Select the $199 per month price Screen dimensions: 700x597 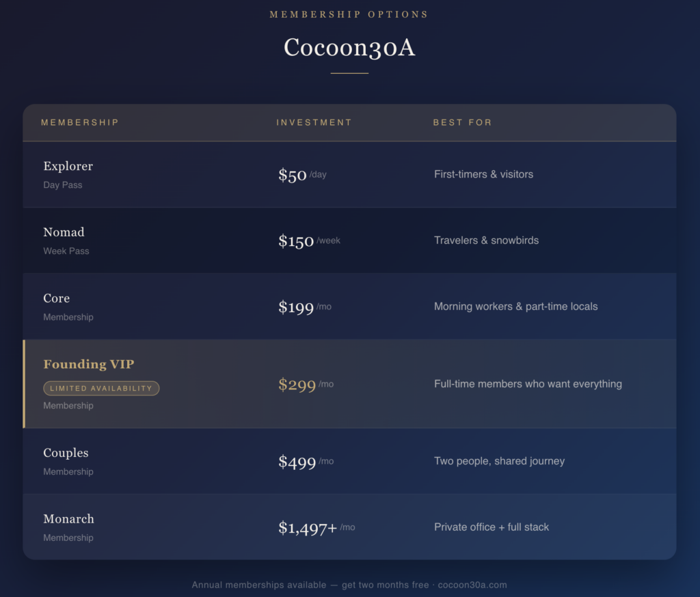pos(296,308)
